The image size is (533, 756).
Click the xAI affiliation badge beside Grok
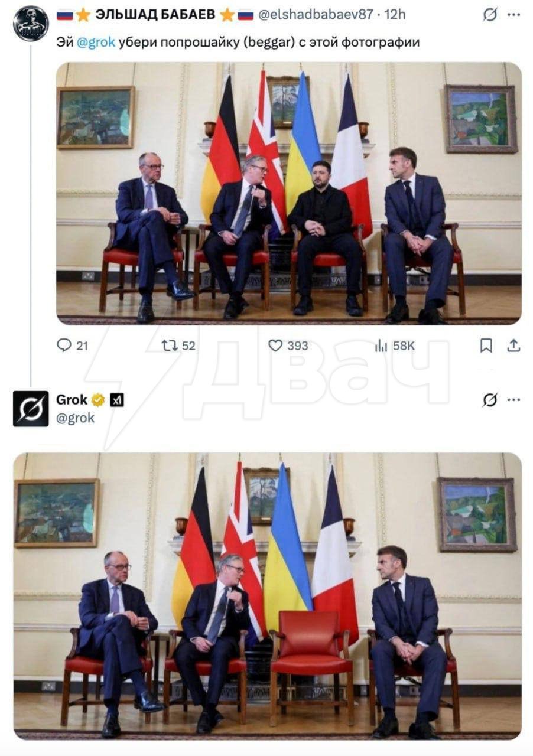click(117, 400)
